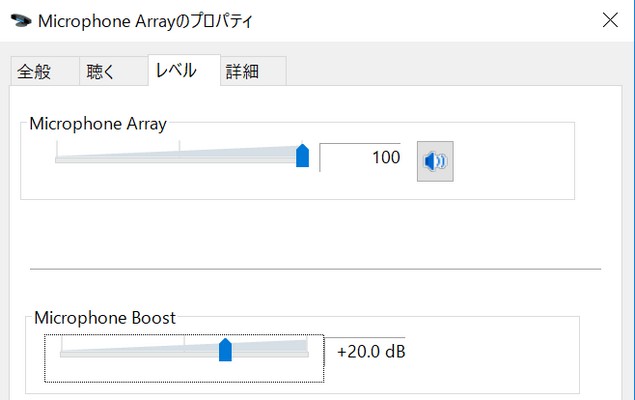Click the +20.0 dB boost value

coord(371,352)
